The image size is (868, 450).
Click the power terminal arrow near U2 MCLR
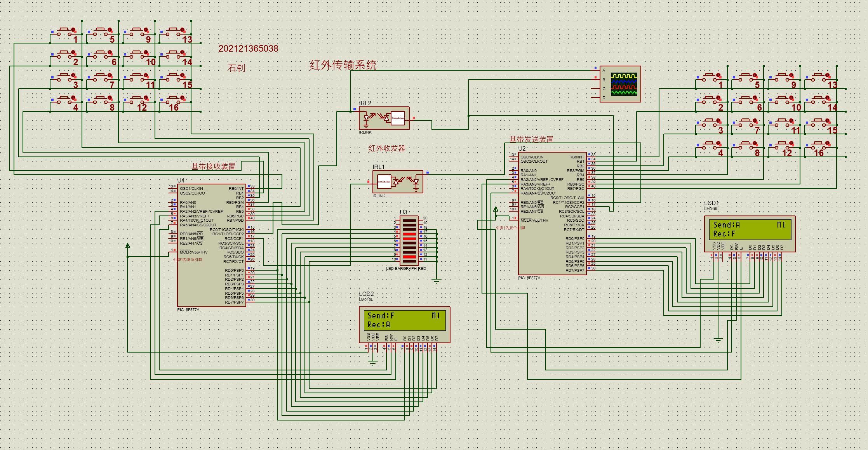496,210
